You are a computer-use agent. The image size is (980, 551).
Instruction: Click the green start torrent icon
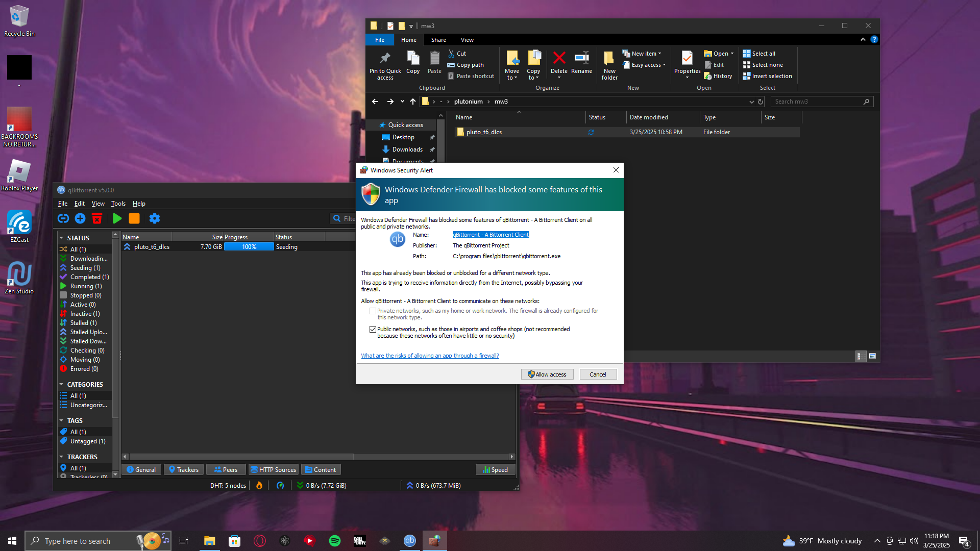point(117,218)
